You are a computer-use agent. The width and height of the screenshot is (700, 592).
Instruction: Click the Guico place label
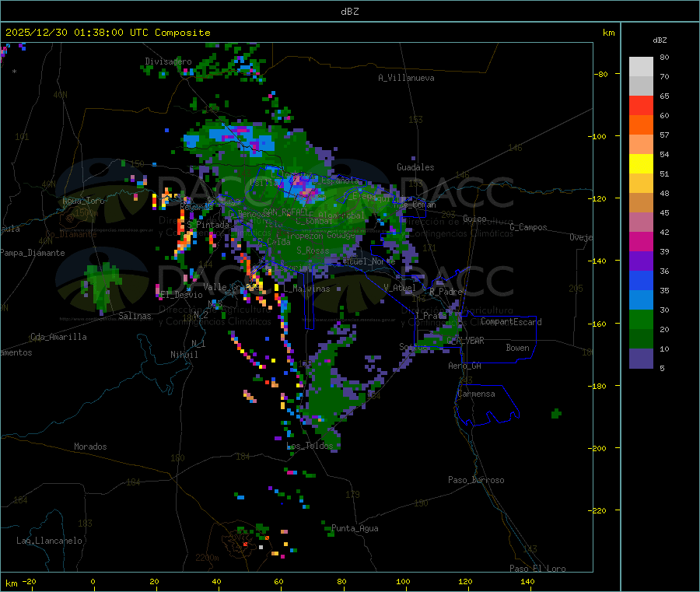[474, 219]
